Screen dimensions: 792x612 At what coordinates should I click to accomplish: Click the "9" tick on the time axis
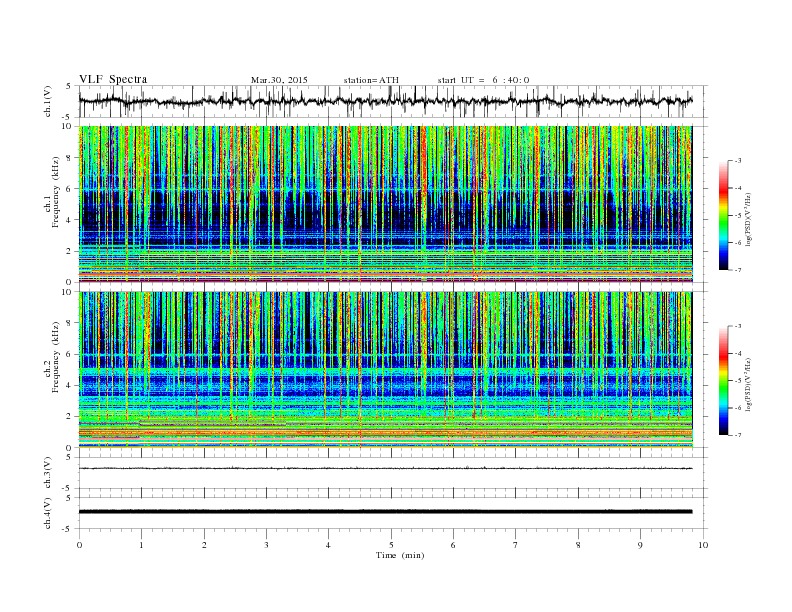(x=640, y=545)
